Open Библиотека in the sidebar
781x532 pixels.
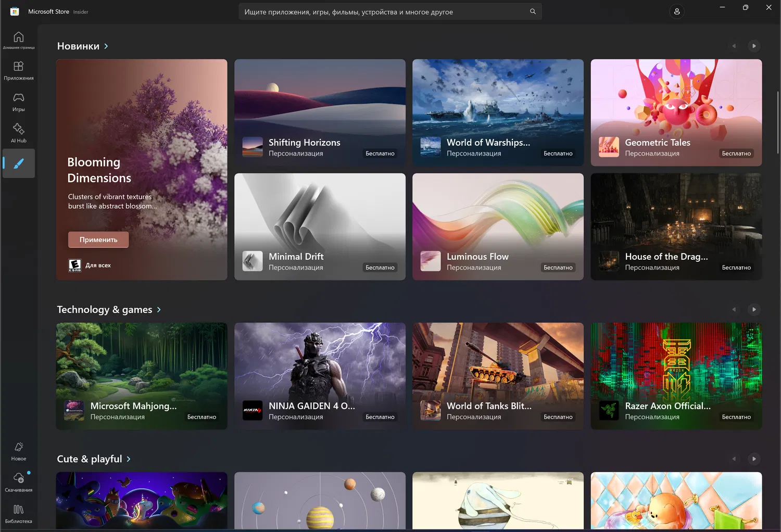point(19,514)
